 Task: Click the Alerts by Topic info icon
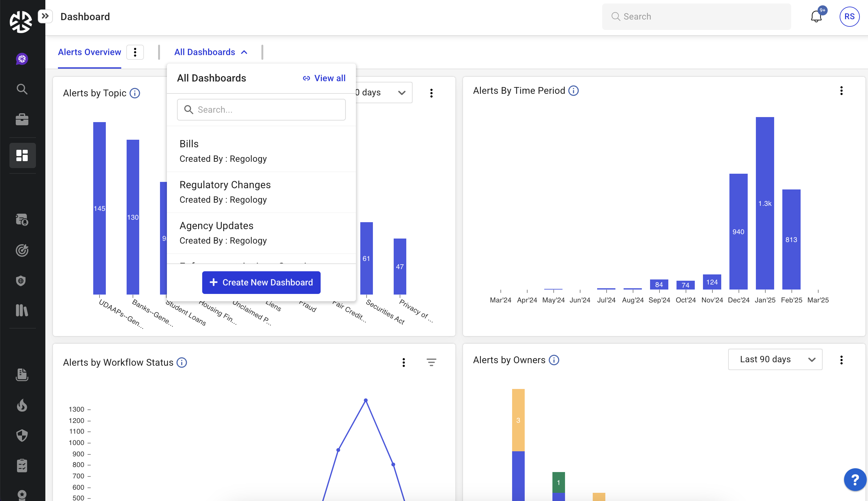pos(134,93)
